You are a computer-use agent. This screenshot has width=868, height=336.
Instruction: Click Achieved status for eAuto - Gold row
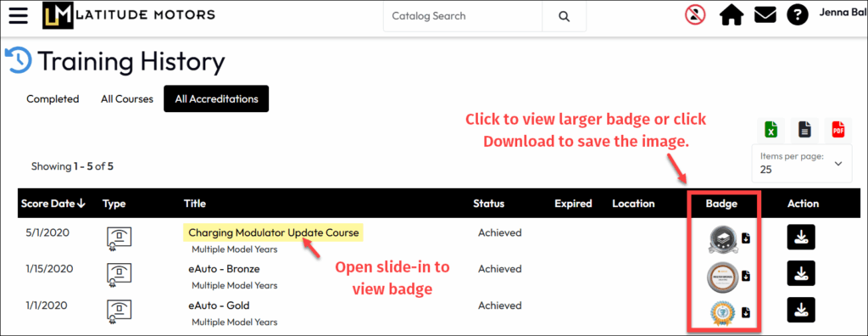point(500,305)
